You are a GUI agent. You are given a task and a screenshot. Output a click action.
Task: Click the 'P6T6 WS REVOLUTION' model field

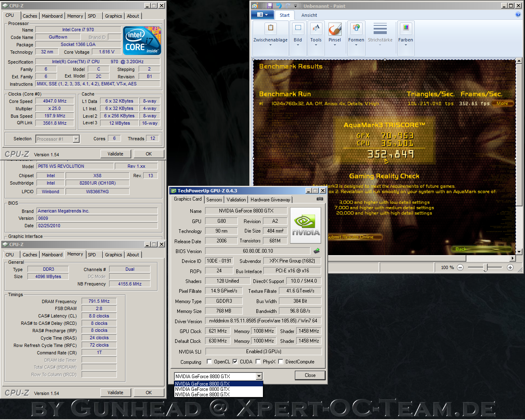(x=75, y=166)
